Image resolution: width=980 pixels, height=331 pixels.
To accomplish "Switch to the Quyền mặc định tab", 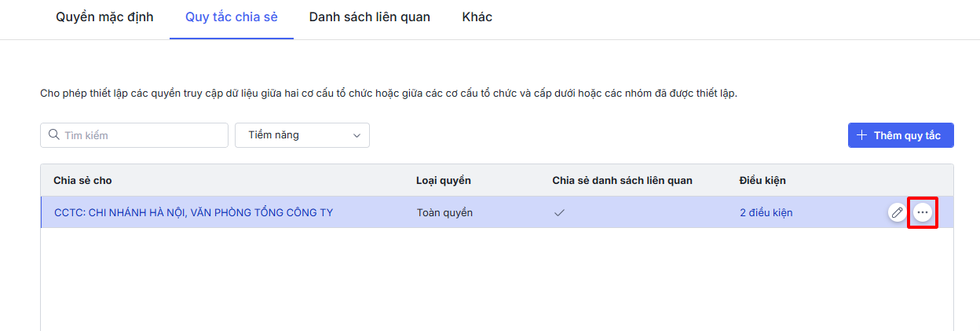I will coord(104,17).
